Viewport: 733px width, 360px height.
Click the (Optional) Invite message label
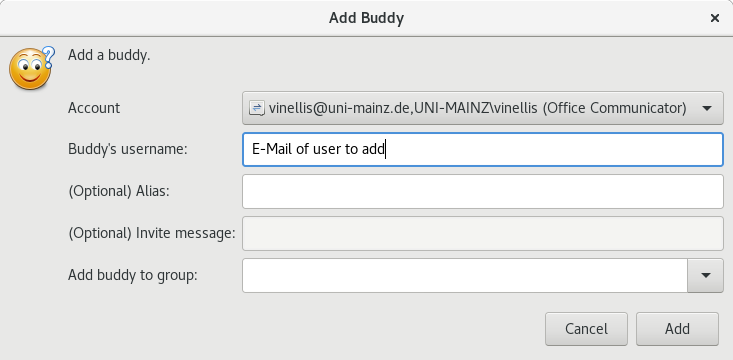(x=151, y=233)
